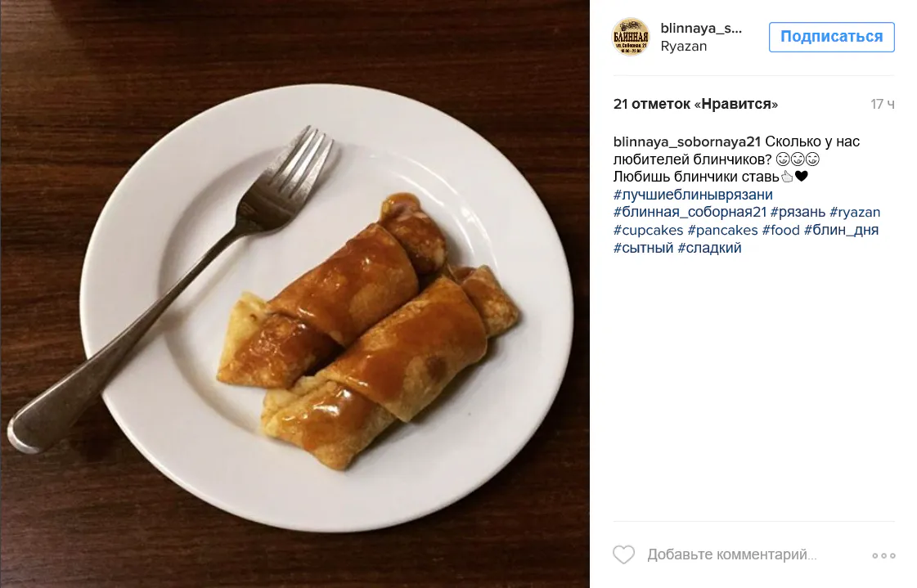The height and width of the screenshot is (588, 917).
Task: View the 21 отметок «Нравится» likes list
Action: click(x=695, y=104)
